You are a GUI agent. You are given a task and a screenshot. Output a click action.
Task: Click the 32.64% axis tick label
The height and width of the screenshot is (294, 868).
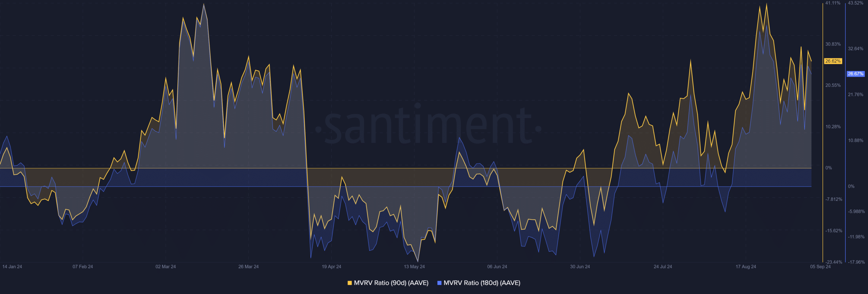pyautogui.click(x=855, y=48)
